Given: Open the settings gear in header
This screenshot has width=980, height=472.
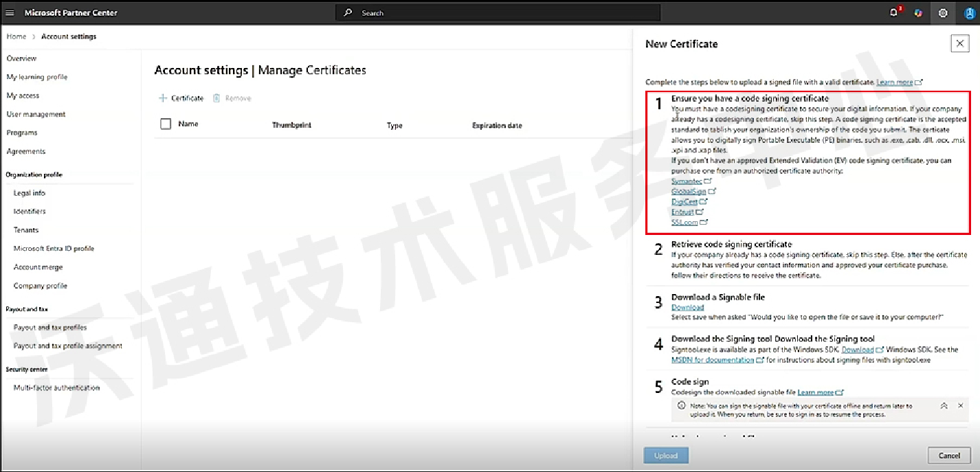Looking at the screenshot, I should pyautogui.click(x=943, y=13).
